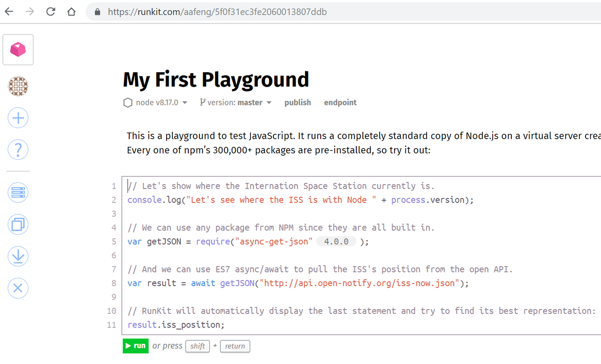Click the X delete sidebar icon
Image resolution: width=601 pixels, height=364 pixels.
pos(18,288)
